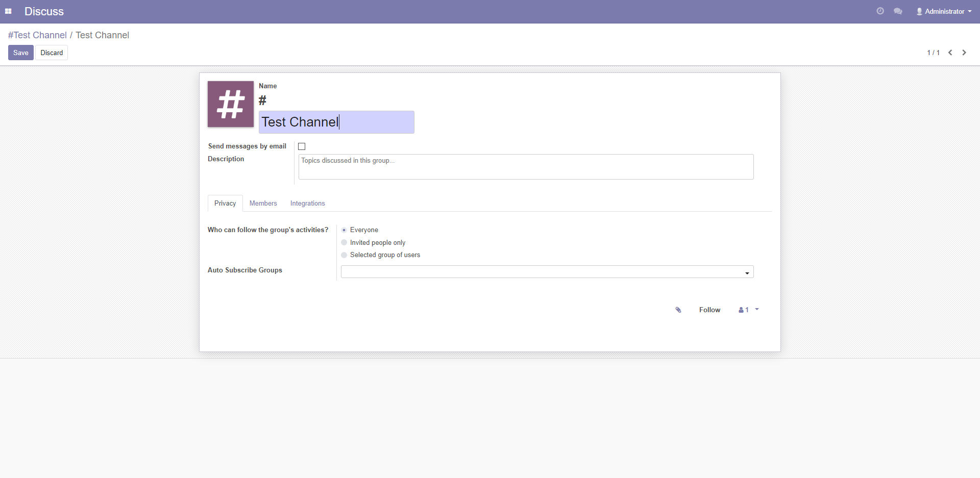Select the Everyone radio option

point(344,230)
